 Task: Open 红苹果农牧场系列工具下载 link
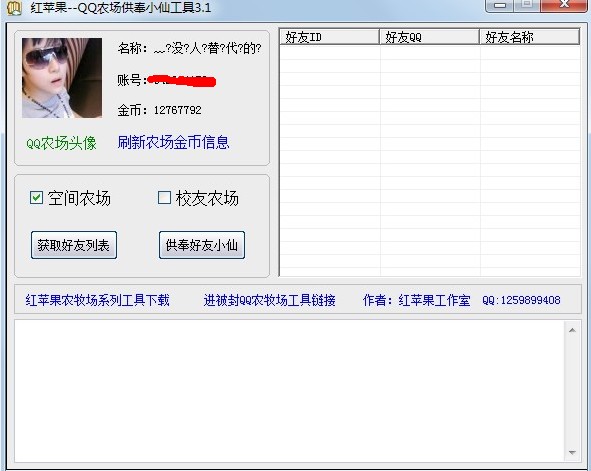tap(98, 300)
